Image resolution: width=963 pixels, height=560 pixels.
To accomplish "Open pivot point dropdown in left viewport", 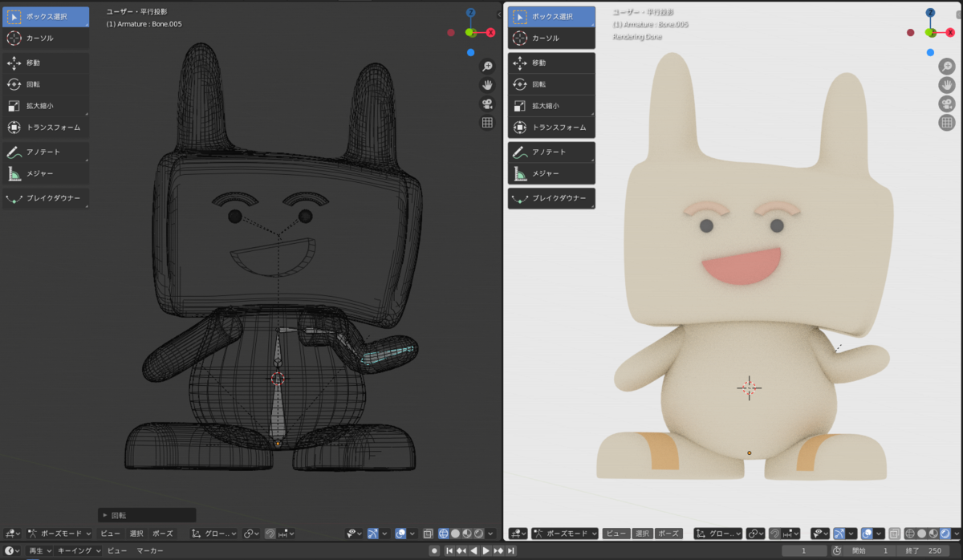I will tap(250, 534).
